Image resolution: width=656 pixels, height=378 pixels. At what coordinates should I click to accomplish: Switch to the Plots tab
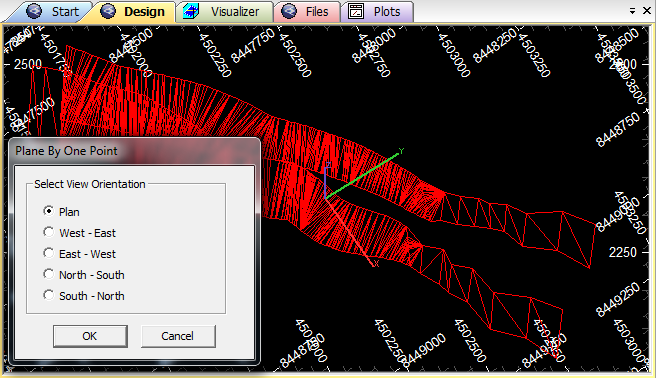point(377,12)
